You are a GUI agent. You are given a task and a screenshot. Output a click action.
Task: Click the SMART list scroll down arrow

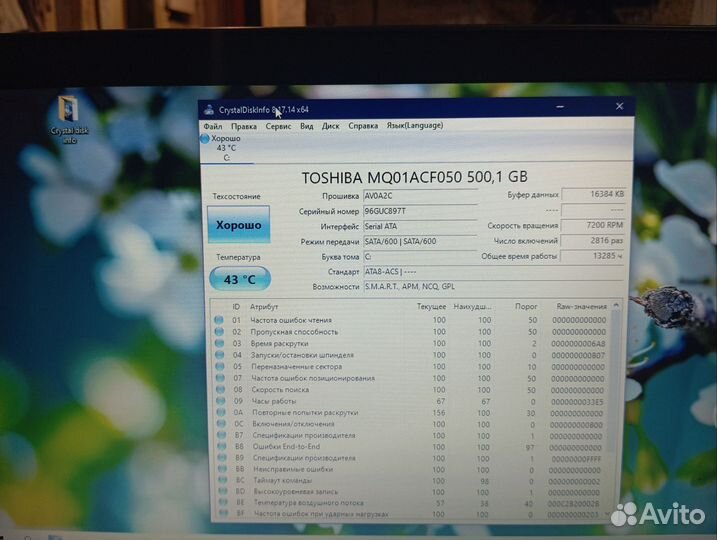(x=607, y=514)
